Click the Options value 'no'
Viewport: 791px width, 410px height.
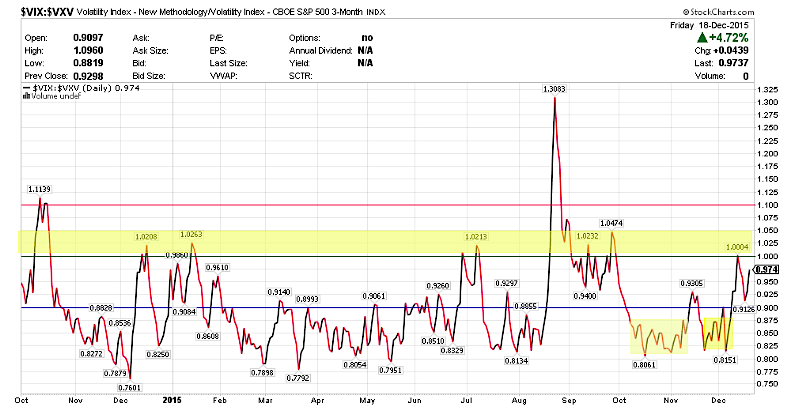(367, 38)
